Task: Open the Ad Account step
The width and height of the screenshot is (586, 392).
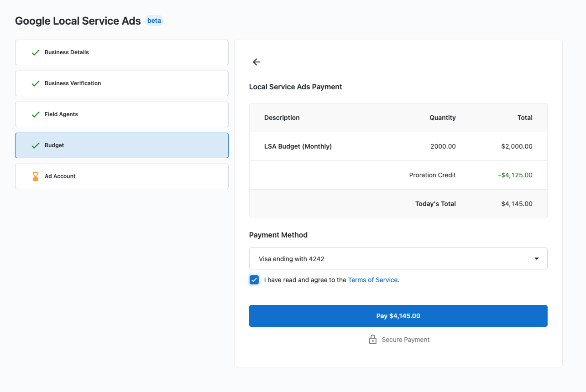Action: 122,176
